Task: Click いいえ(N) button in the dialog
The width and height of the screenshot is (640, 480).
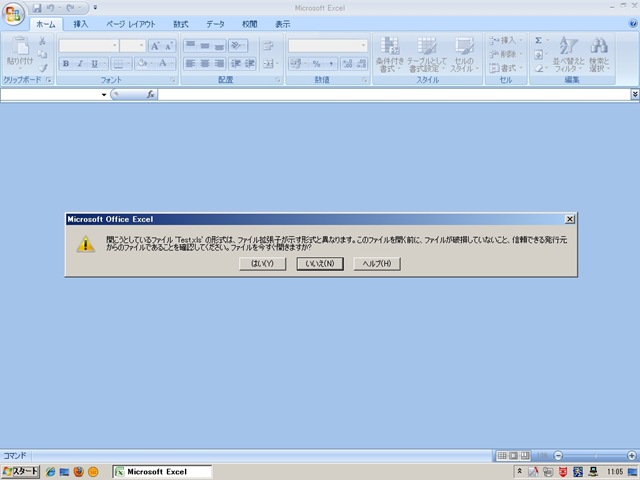Action: click(320, 264)
